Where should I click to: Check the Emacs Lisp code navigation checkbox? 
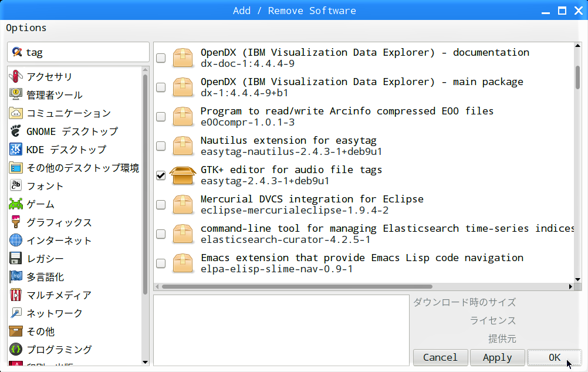(161, 263)
